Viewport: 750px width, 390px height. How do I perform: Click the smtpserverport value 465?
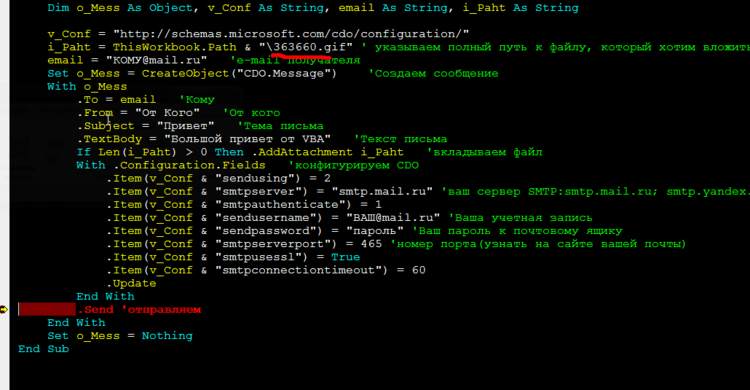point(371,244)
